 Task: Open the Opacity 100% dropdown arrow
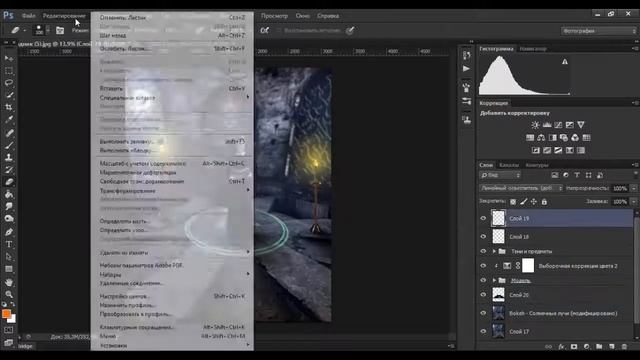click(x=634, y=188)
